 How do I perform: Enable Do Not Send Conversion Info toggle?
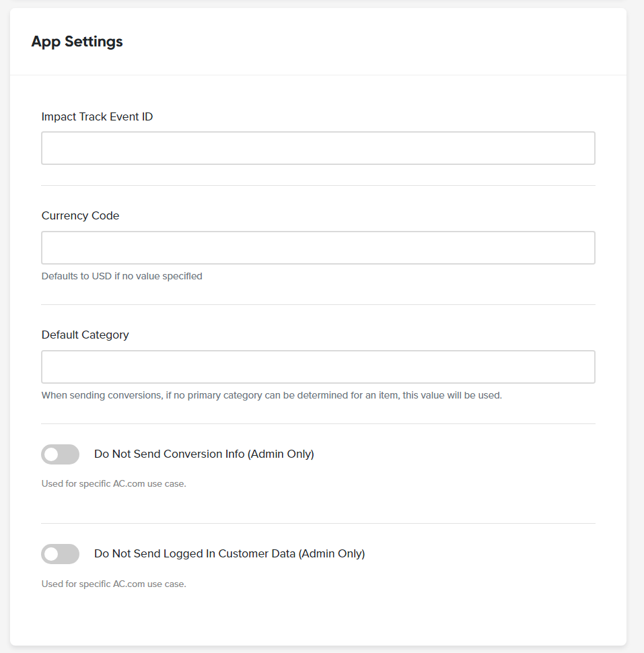(x=60, y=454)
